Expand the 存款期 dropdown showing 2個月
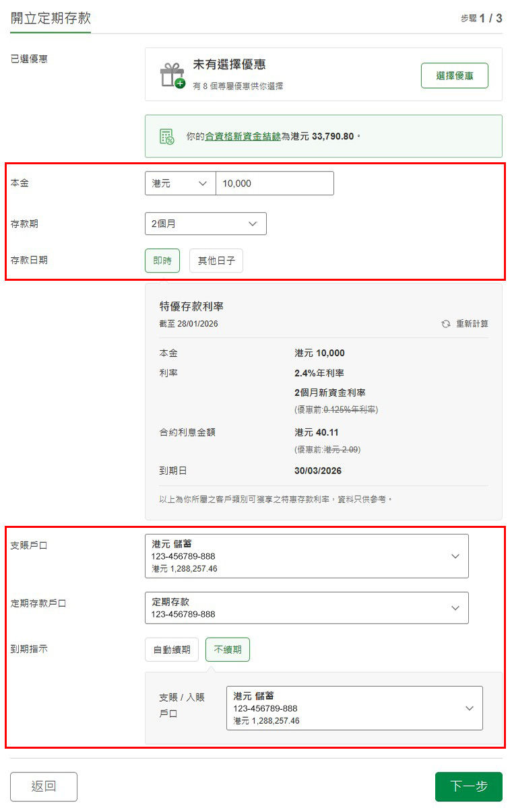Viewport: 512px width, 812px height. pos(205,224)
